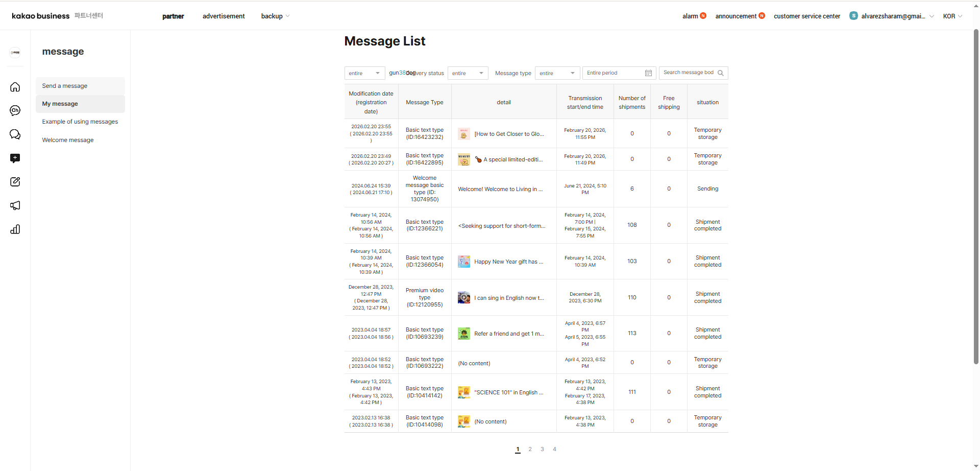Expand the backup menu in the top navigation
This screenshot has width=980, height=471.
click(275, 16)
